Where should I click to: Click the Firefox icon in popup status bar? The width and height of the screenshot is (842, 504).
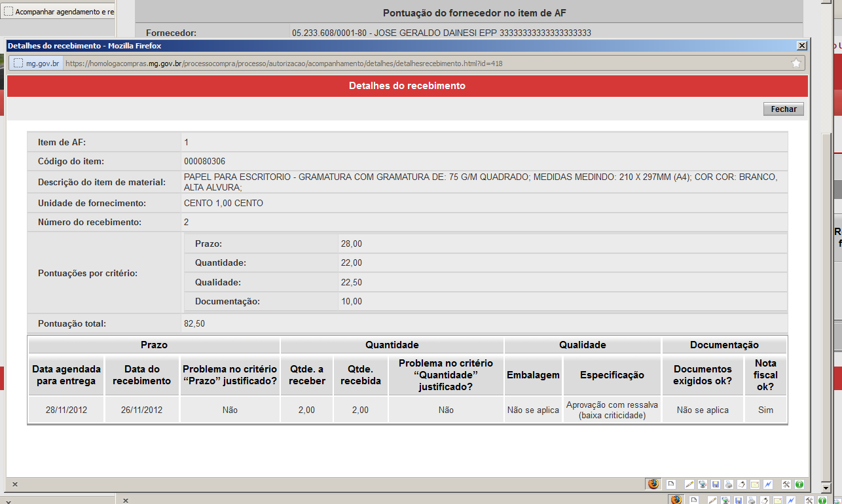[653, 484]
